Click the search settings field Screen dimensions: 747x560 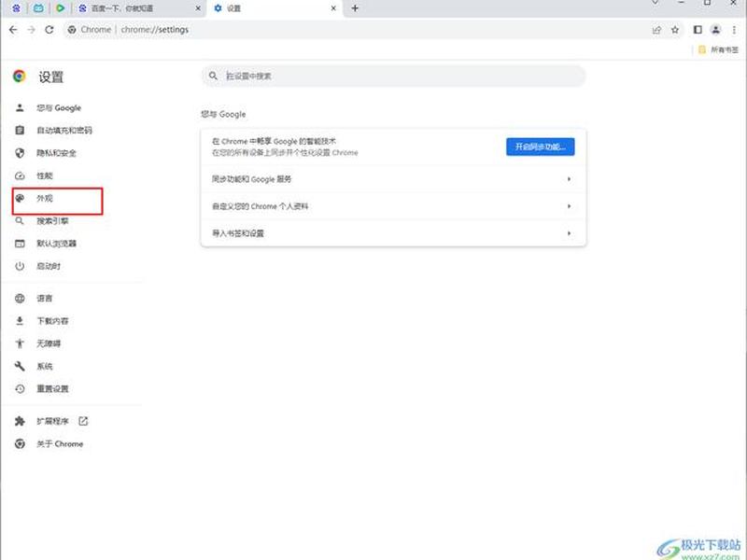coord(393,77)
